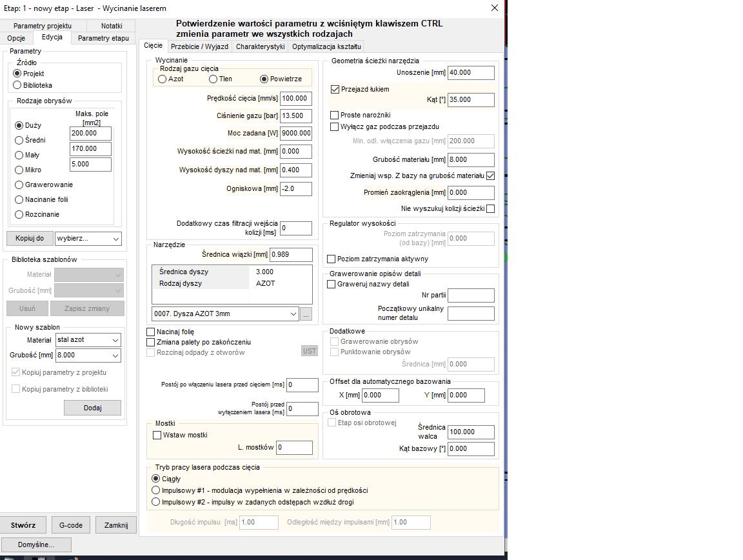Select Tlen as cutting gas type
This screenshot has width=743, height=560.
coord(213,79)
